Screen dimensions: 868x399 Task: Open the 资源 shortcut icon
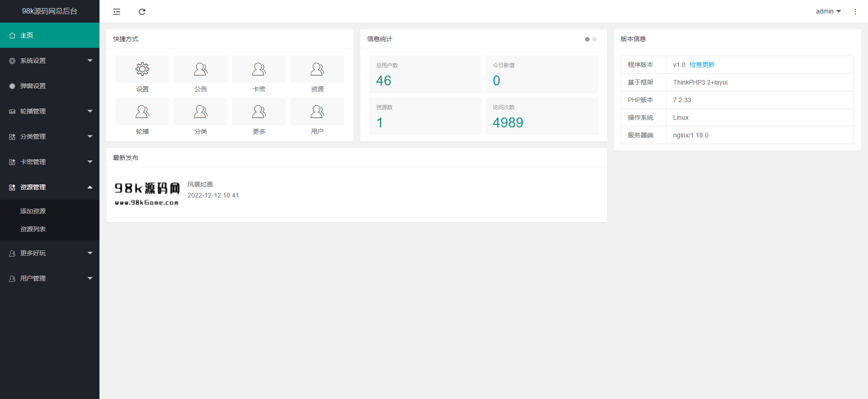(x=317, y=69)
